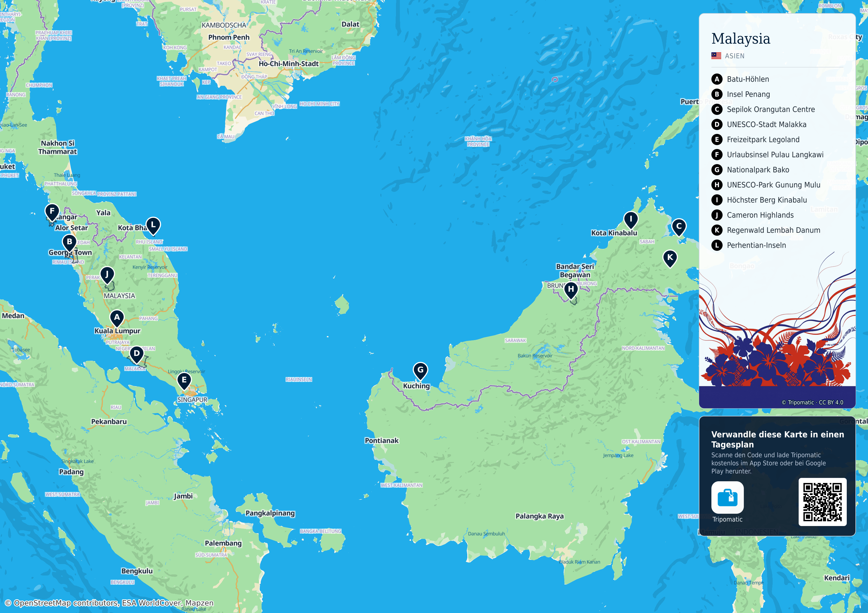This screenshot has height=613, width=868.
Task: Click map pin E near Singapur
Action: tap(184, 381)
